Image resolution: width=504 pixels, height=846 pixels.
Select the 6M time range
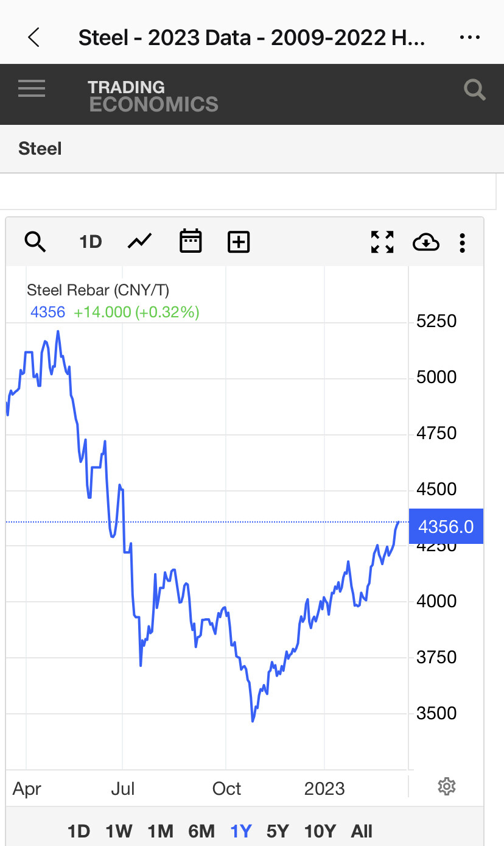coord(201,831)
